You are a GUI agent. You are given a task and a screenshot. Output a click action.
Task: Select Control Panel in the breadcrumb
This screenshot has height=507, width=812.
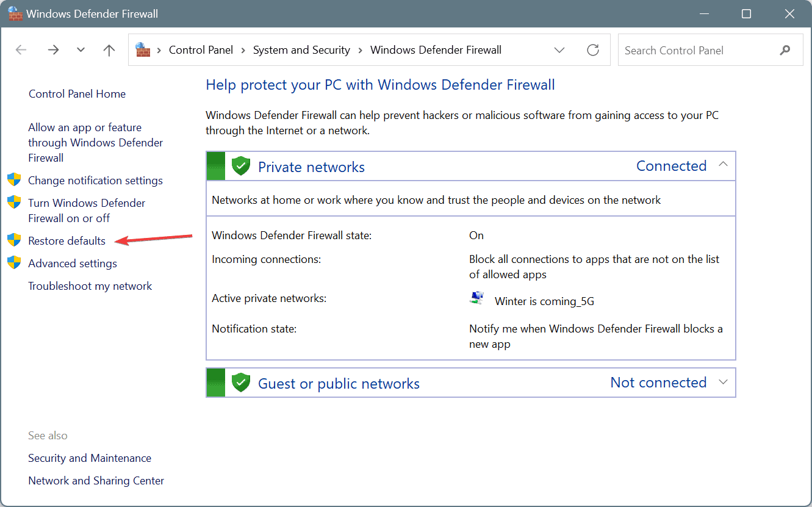201,50
